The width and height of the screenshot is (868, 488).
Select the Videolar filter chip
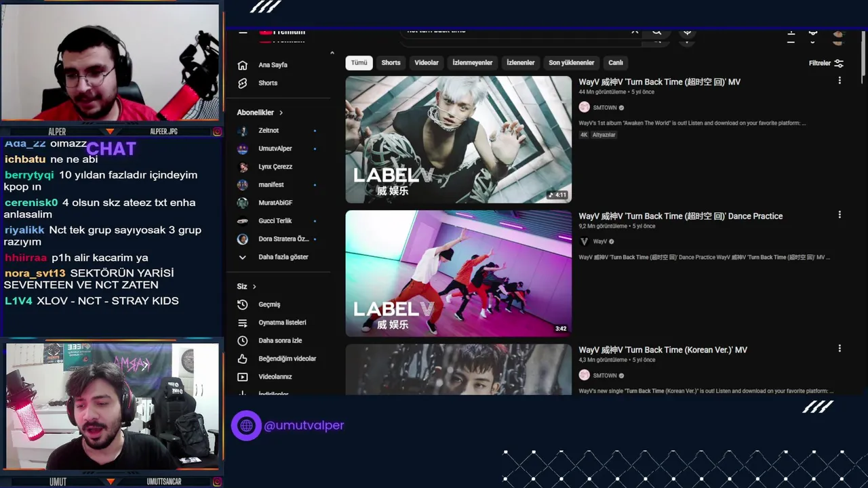click(x=427, y=62)
